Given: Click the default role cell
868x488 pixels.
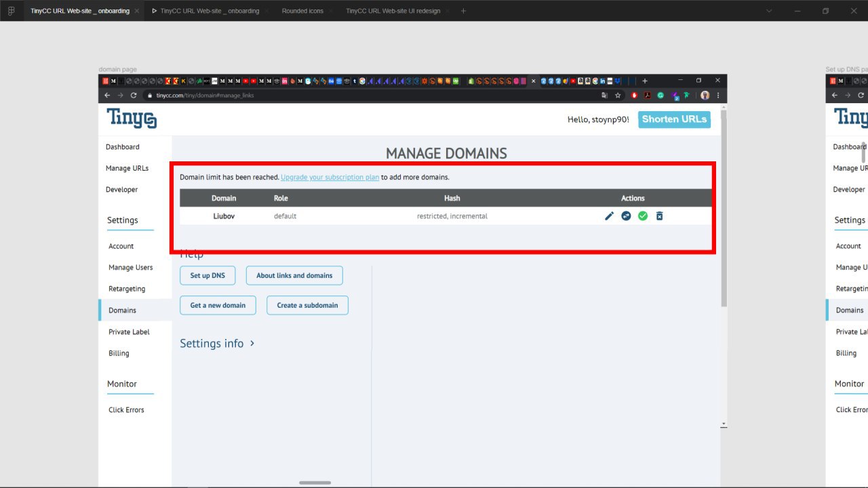Looking at the screenshot, I should click(x=285, y=216).
